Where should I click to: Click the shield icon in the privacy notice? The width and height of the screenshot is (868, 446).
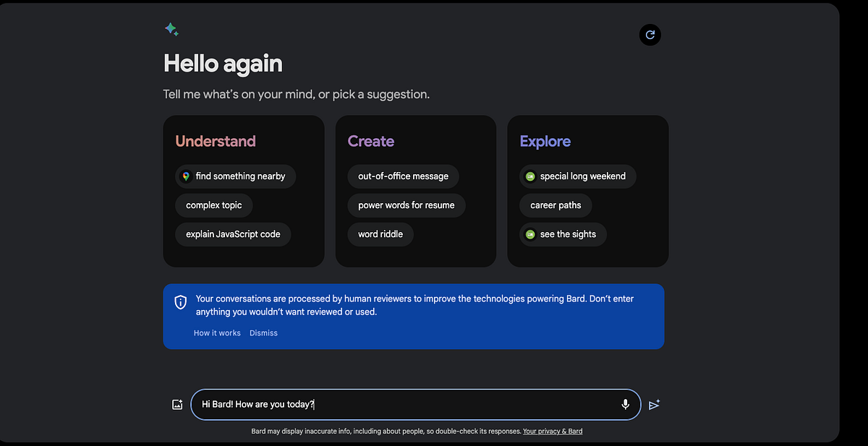point(181,301)
